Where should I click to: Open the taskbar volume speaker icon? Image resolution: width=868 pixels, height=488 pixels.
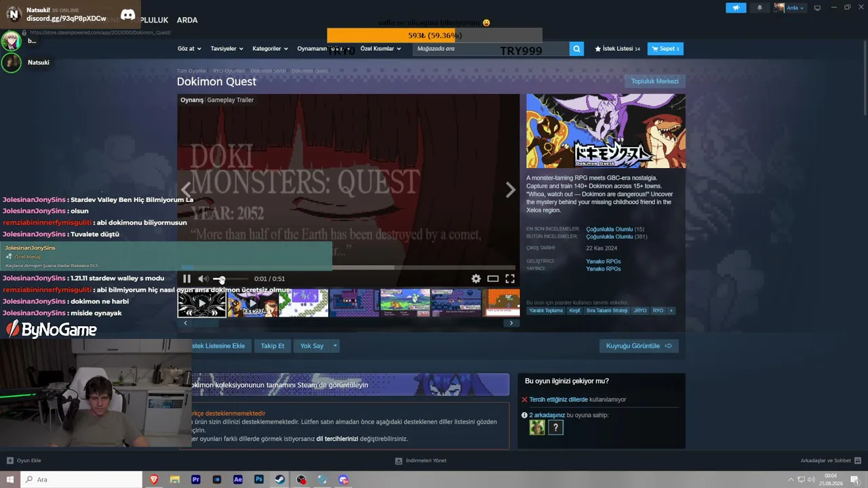tap(811, 479)
